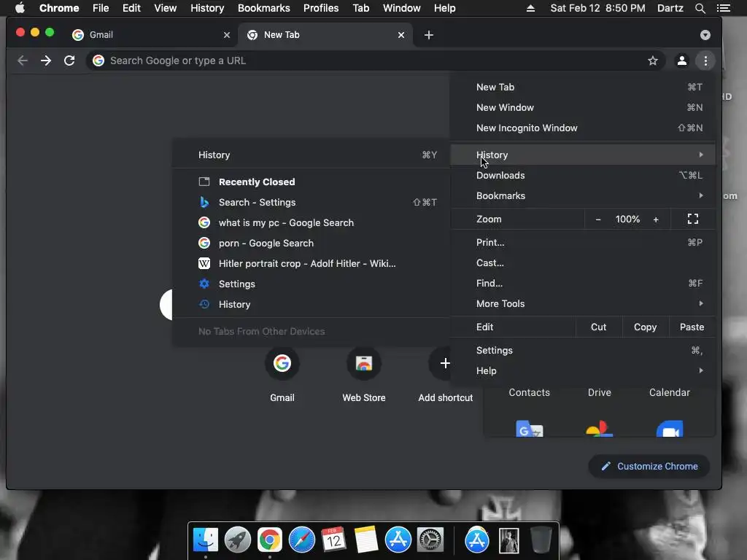The height and width of the screenshot is (560, 747).
Task: Switch to the Gmail tab
Action: pyautogui.click(x=150, y=35)
